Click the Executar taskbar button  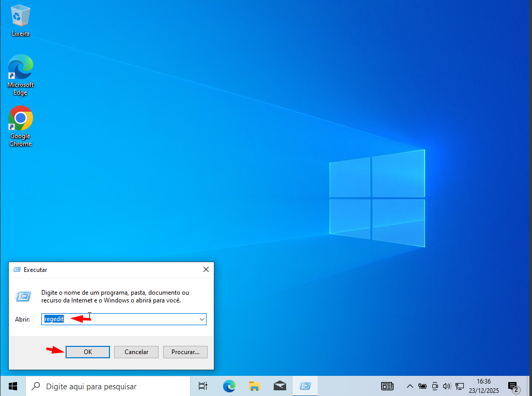(305, 386)
